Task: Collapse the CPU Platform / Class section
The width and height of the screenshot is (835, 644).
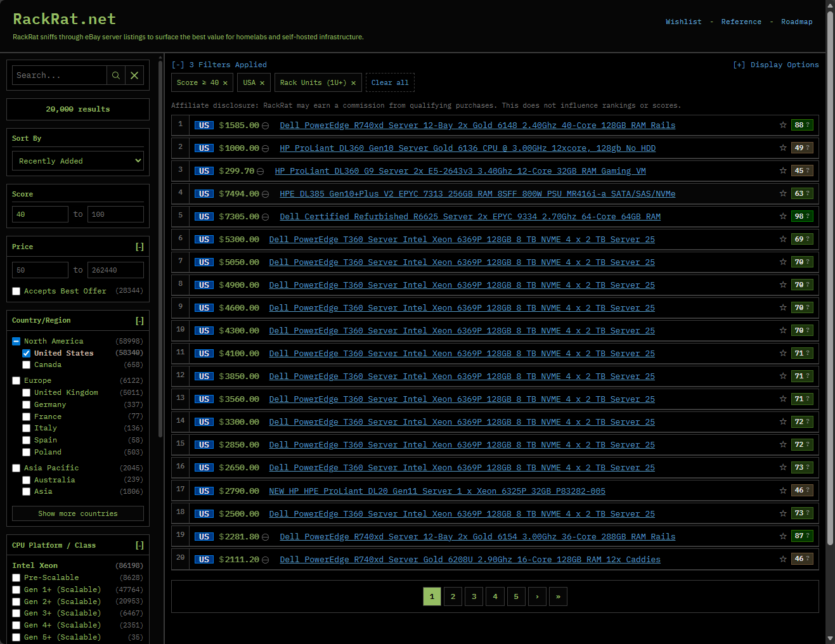Action: pyautogui.click(x=139, y=546)
